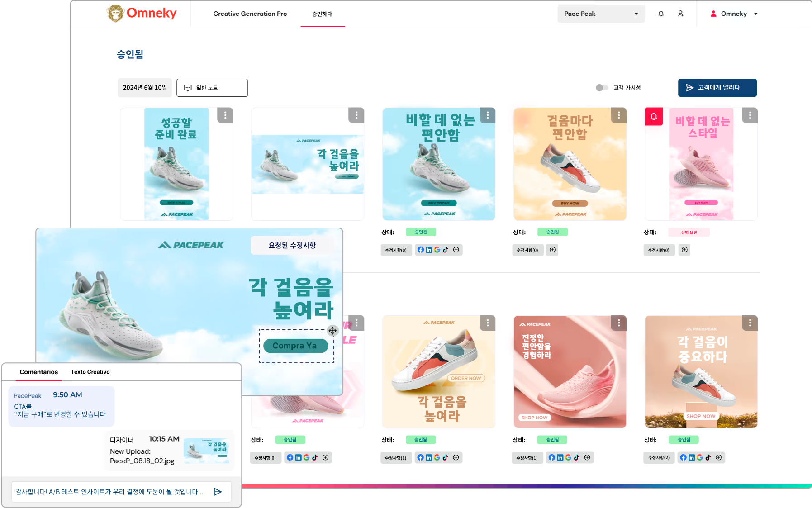Image resolution: width=812 pixels, height=508 pixels.
Task: Open 수정사항(2) under 각 걸음이 중요하다 card
Action: pos(659,458)
